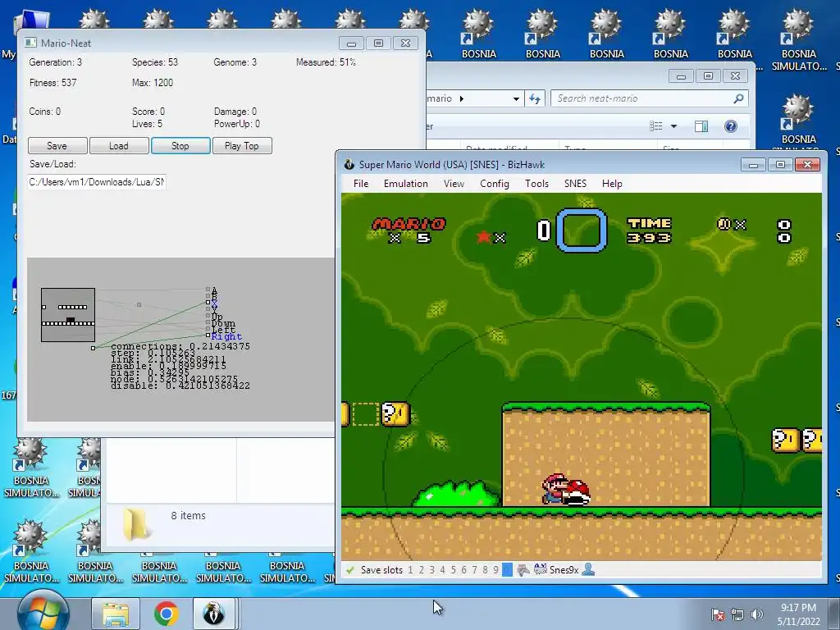Click 'Lives: 5' label in Mario-Neat
Screen dimensions: 840x630
point(148,124)
